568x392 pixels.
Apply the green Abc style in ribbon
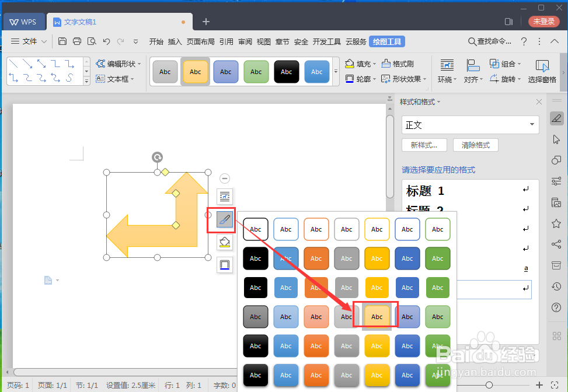[x=256, y=72]
